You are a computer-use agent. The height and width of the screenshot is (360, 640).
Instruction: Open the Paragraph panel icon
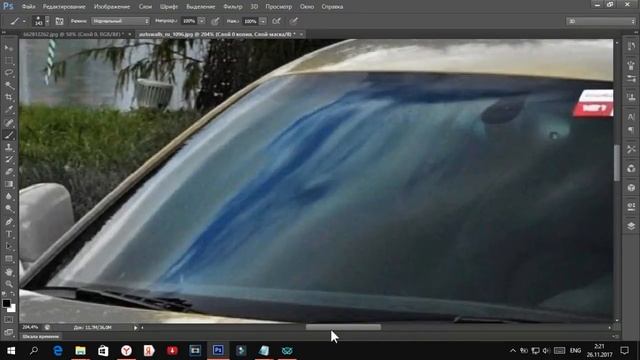[x=631, y=130]
